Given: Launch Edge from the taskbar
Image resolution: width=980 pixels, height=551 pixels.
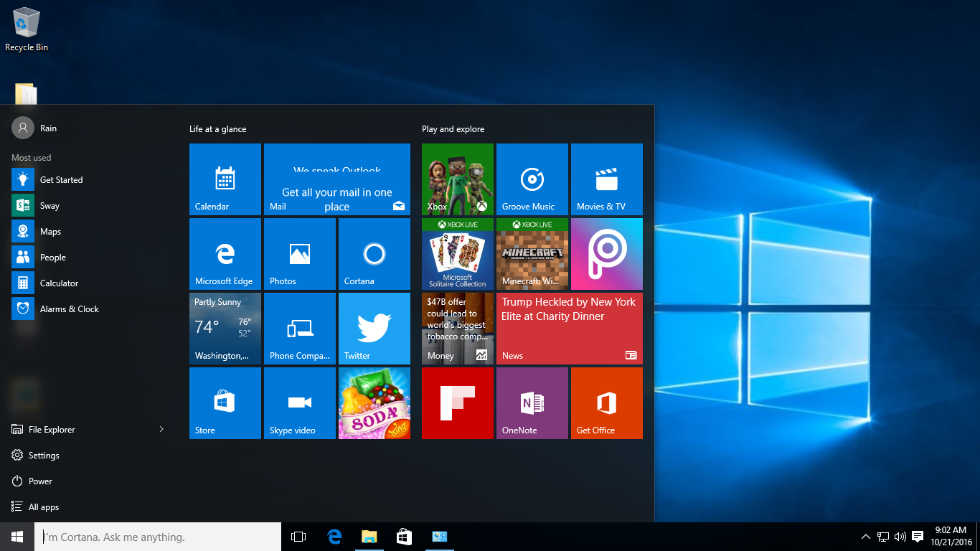Looking at the screenshot, I should click(334, 537).
